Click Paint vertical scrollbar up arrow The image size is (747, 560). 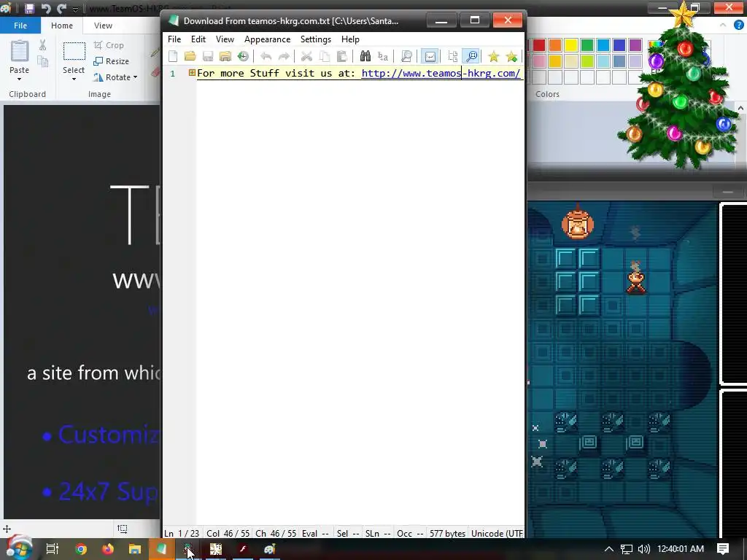(741, 109)
